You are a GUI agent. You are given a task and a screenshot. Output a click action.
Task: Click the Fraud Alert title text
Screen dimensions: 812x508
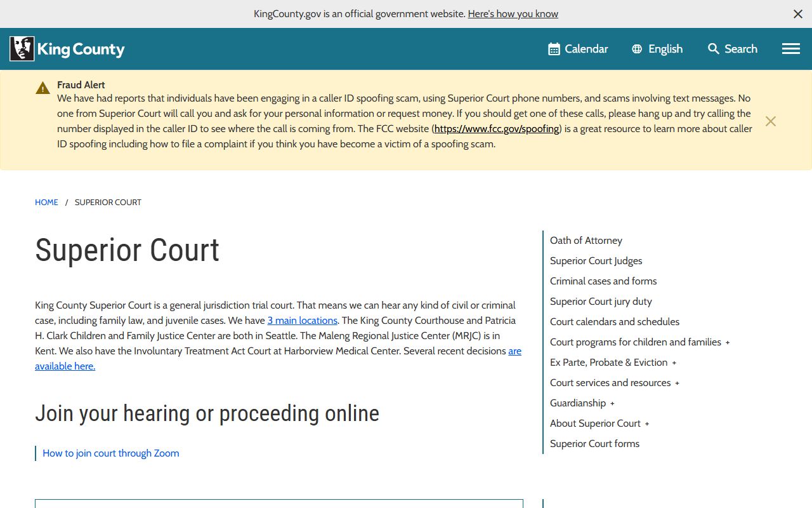point(81,85)
